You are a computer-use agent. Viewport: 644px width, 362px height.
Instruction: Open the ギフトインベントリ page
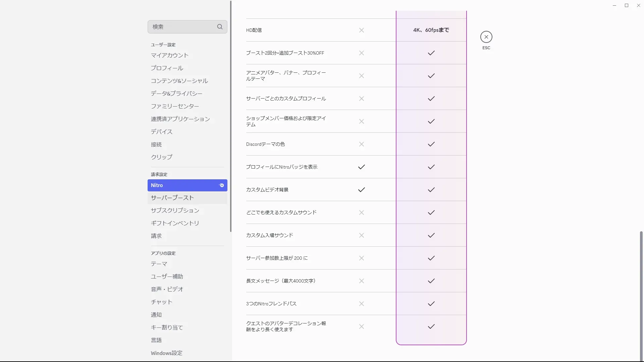(175, 223)
